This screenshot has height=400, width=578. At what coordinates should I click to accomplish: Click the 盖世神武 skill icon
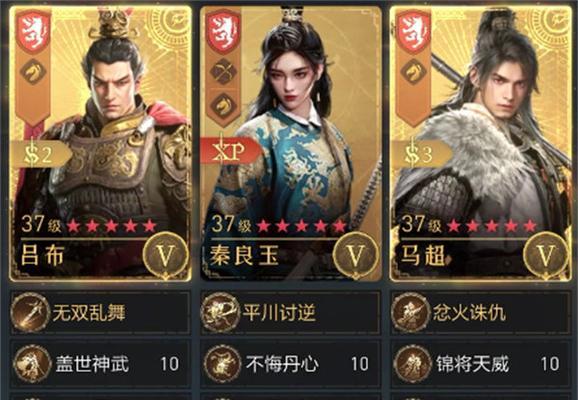[32, 364]
